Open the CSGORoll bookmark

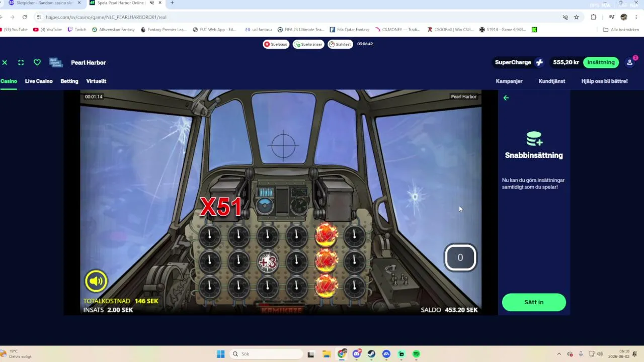point(450,30)
